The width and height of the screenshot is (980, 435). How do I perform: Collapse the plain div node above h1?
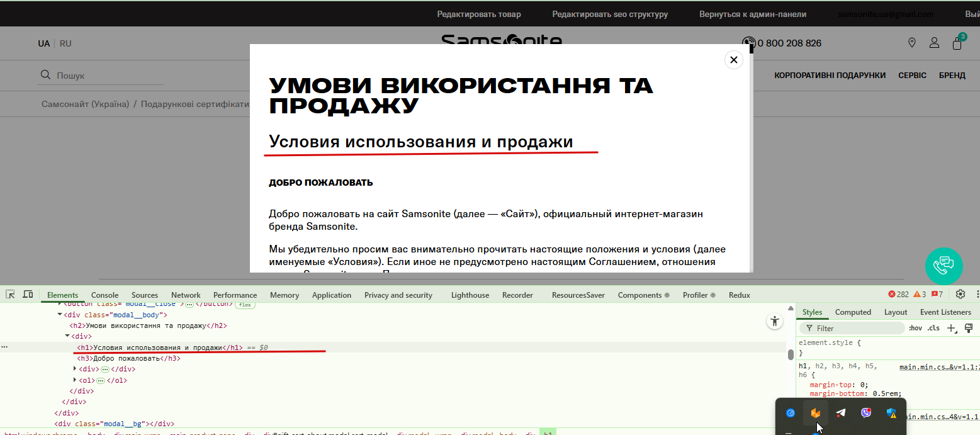(67, 336)
